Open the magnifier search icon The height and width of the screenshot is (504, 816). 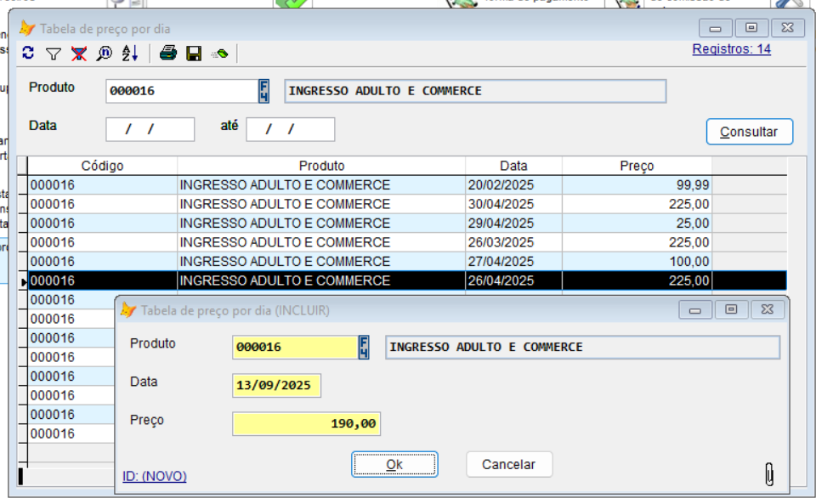pos(104,54)
